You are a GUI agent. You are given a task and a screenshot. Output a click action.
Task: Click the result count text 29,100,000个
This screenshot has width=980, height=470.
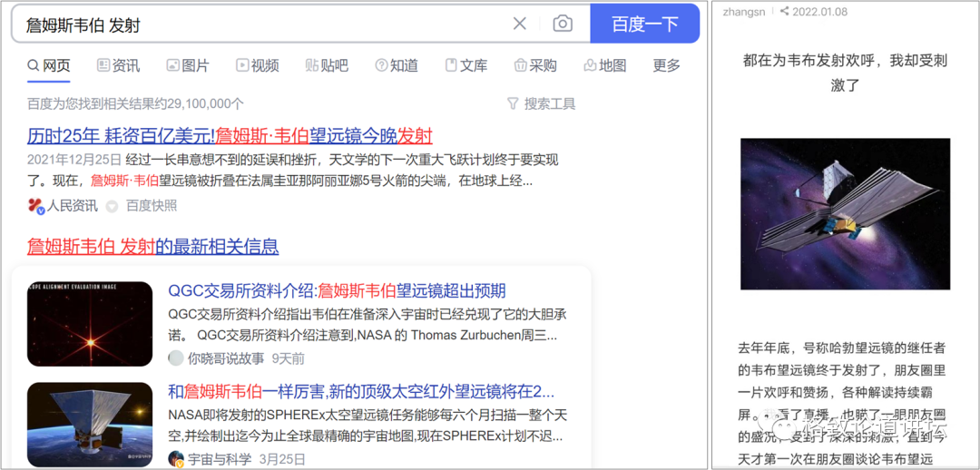[x=204, y=103]
